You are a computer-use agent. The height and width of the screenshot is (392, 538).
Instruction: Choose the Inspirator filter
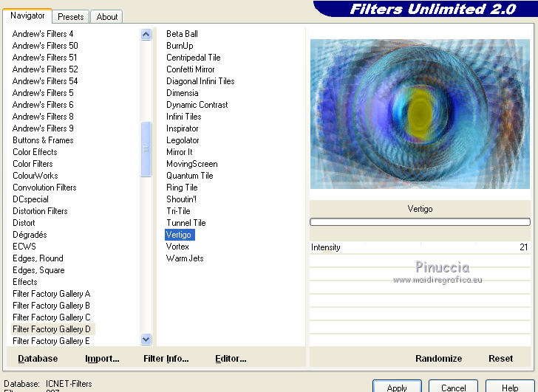pos(183,128)
